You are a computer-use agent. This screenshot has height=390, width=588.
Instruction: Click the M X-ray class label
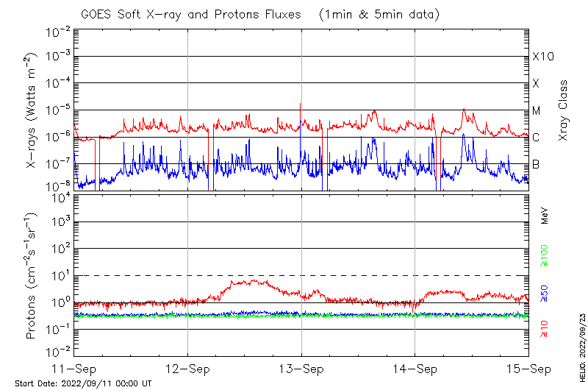(x=537, y=111)
